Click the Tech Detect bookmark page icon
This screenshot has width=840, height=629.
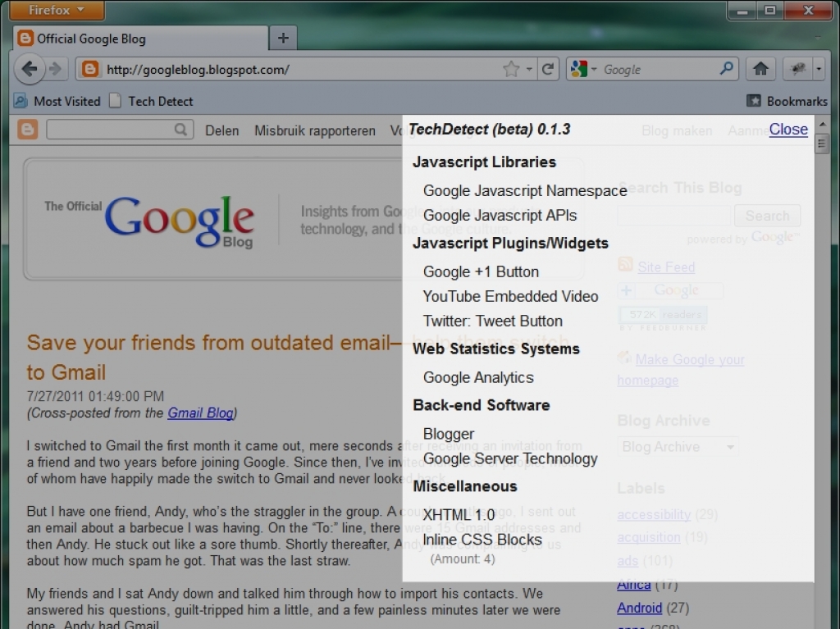(115, 101)
